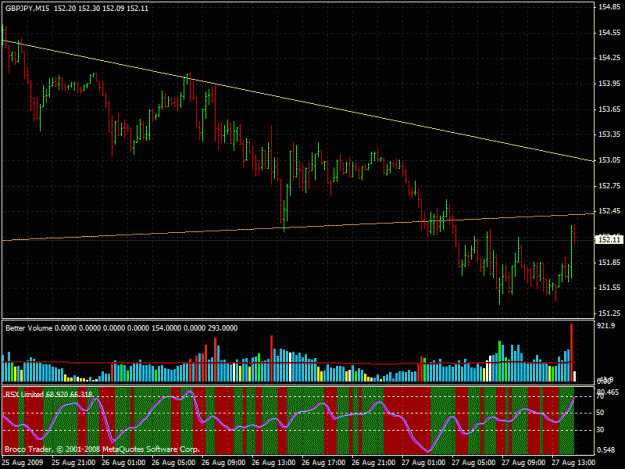This screenshot has height=469, width=625.
Task: Click the 153.05 price axis label
Action: coord(609,160)
